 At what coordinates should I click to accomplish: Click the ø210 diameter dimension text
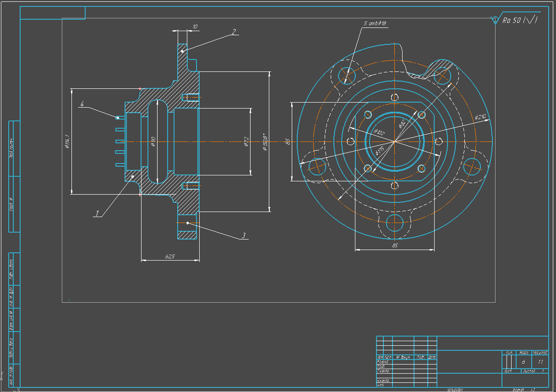click(480, 117)
